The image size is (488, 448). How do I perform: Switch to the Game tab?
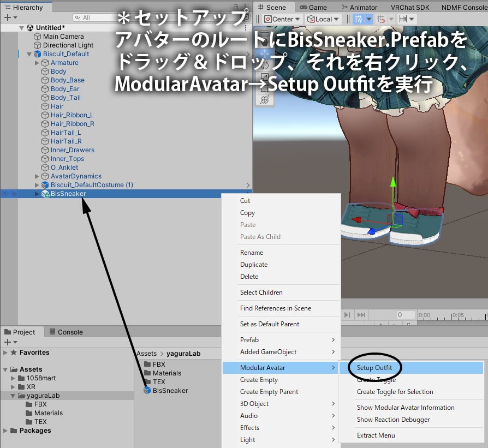click(313, 7)
